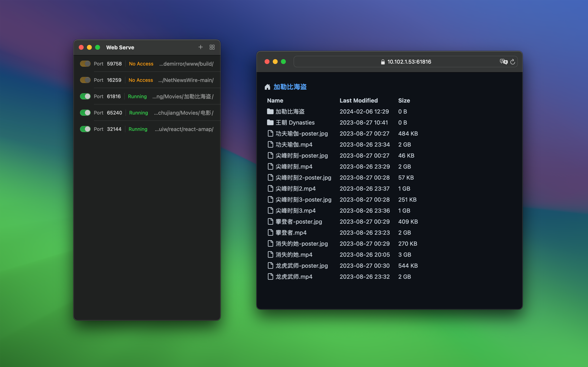Open the 加勒比海盗 subfolder entry

(x=290, y=111)
